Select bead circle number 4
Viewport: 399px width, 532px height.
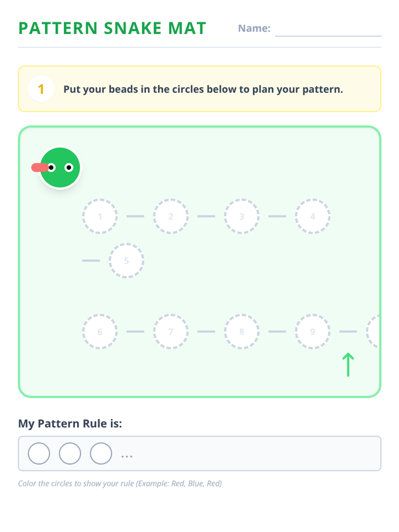[x=313, y=216]
